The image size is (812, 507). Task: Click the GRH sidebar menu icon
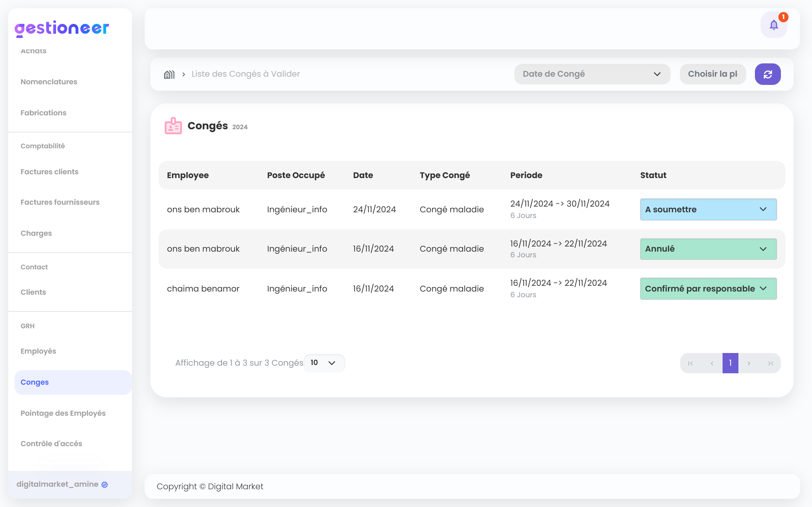click(27, 325)
